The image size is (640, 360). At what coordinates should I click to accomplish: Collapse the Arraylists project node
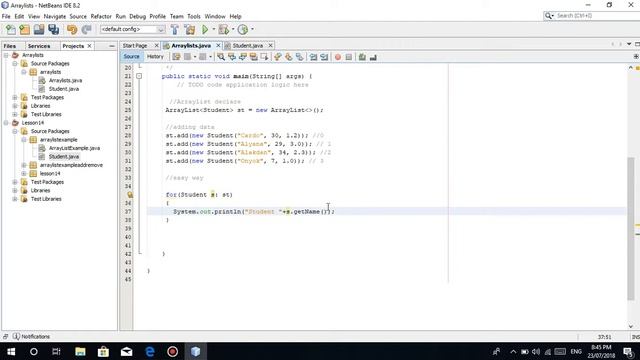[x=6, y=55]
